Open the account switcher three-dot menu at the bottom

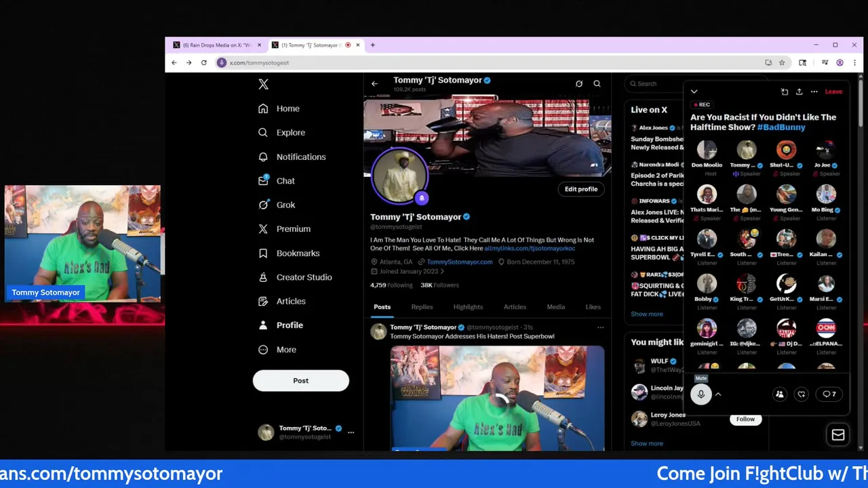pos(351,432)
